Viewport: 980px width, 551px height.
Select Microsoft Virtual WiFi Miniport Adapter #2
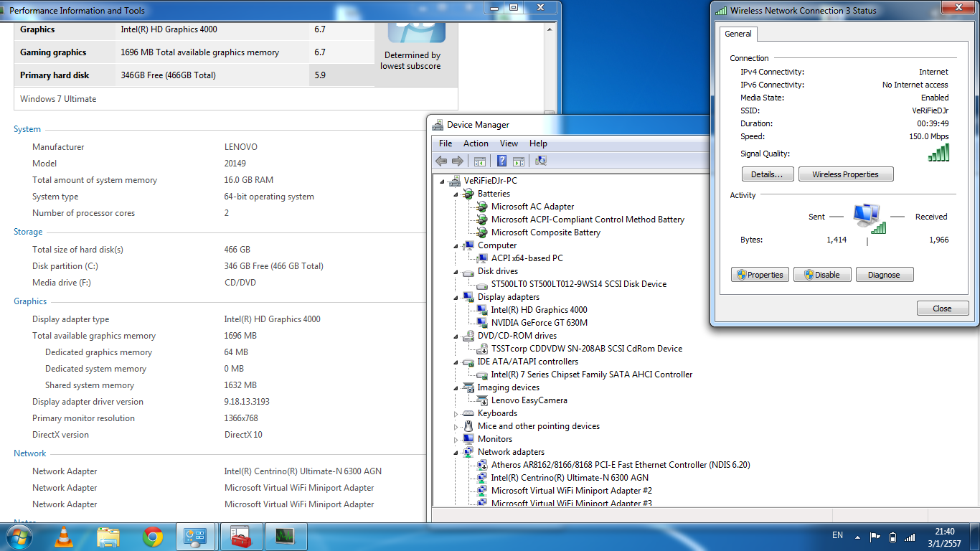pos(572,491)
